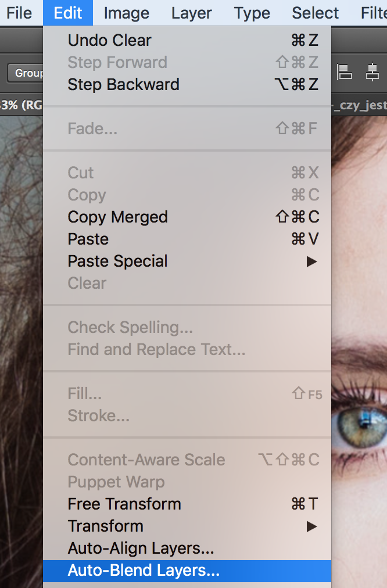Open the Layer menu
This screenshot has width=387, height=588.
click(x=191, y=13)
